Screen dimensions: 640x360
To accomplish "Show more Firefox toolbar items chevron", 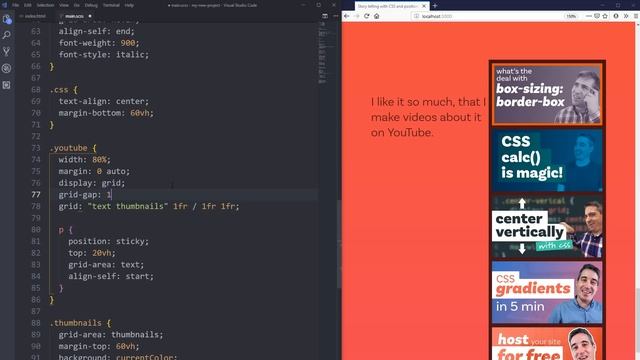I will click(x=626, y=16).
